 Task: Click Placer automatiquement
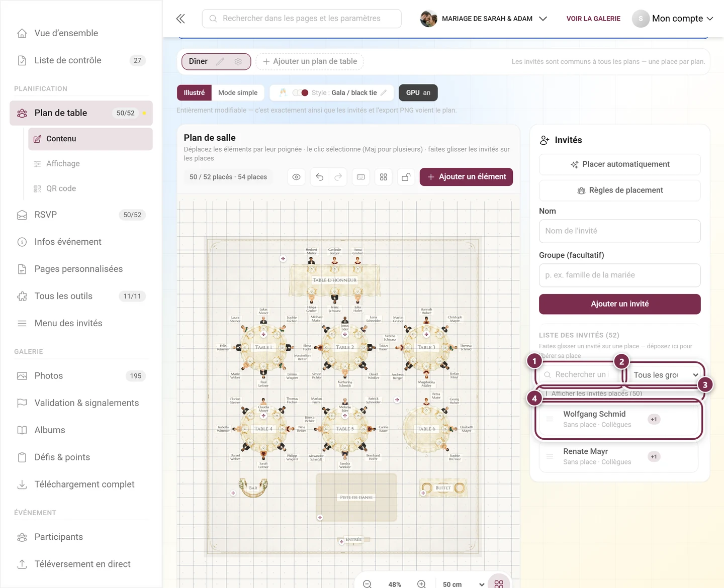620,164
